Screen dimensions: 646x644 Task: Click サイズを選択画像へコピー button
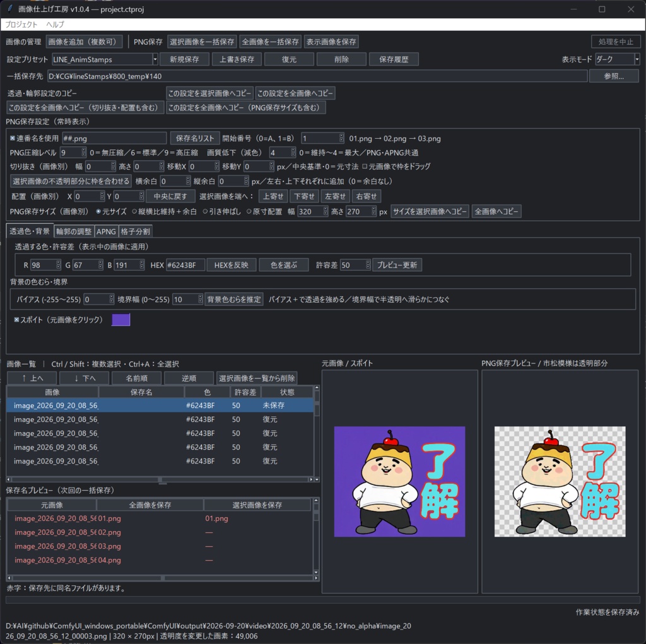[430, 211]
